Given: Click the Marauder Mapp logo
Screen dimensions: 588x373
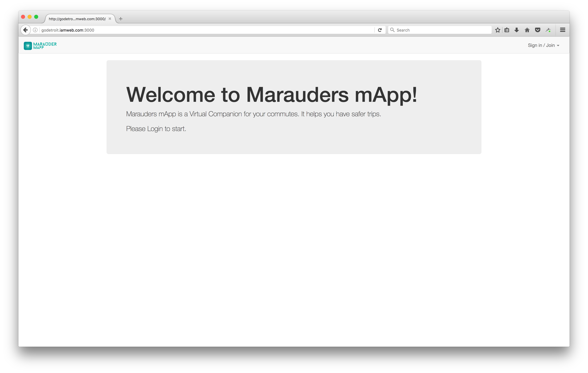Looking at the screenshot, I should click(x=40, y=46).
